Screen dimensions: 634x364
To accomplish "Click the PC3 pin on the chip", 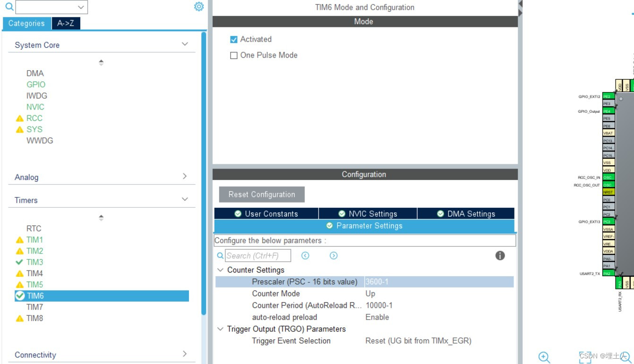I will 608,221.
